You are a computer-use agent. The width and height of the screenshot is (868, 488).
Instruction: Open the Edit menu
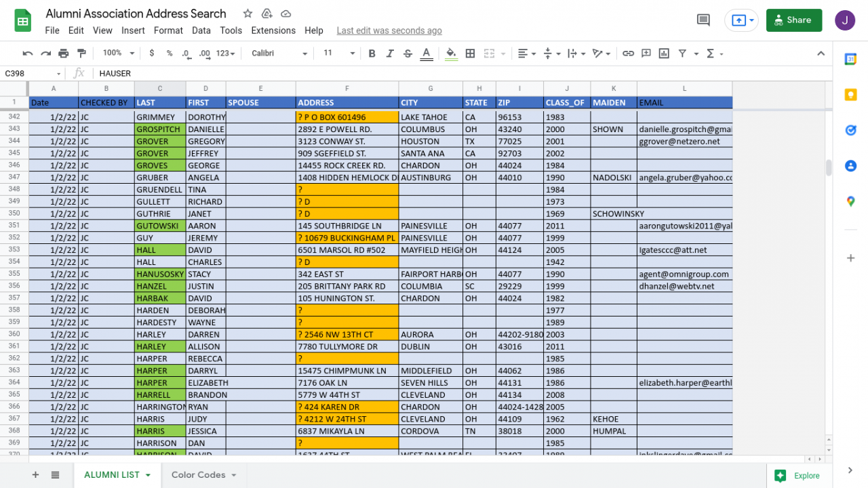click(x=76, y=30)
